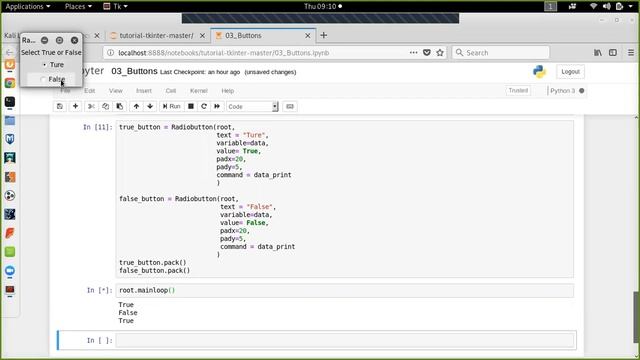Image resolution: width=640 pixels, height=360 pixels.
Task: Open the Cell menu
Action: pyautogui.click(x=171, y=91)
